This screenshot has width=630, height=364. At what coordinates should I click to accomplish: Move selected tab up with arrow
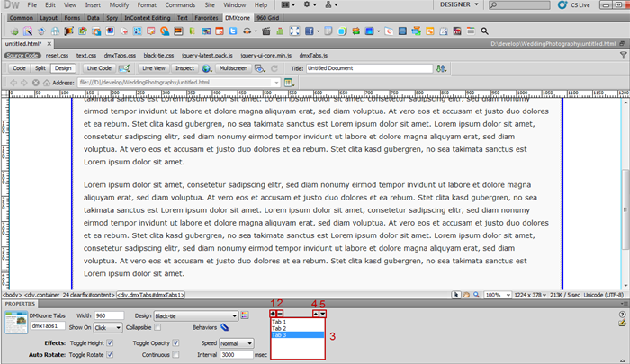click(316, 314)
